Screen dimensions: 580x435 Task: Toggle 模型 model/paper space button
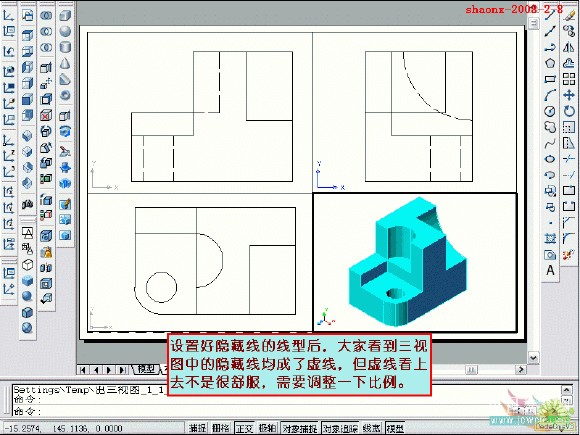pyautogui.click(x=395, y=428)
